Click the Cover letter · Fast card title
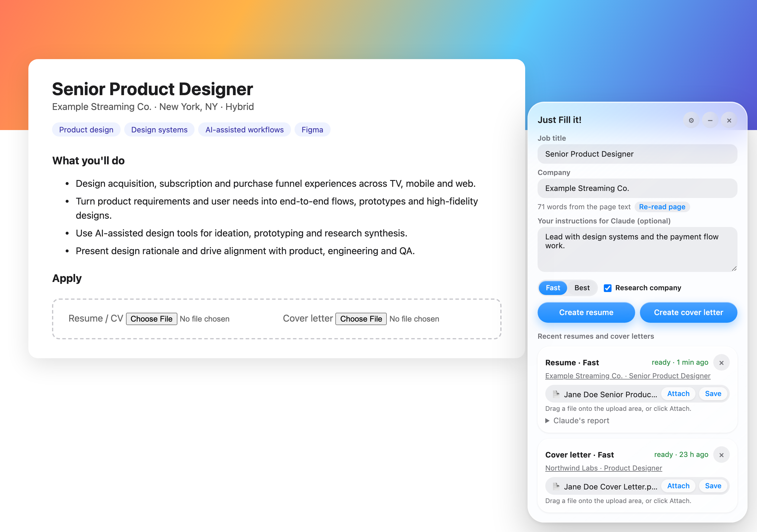The image size is (757, 532). pos(580,455)
